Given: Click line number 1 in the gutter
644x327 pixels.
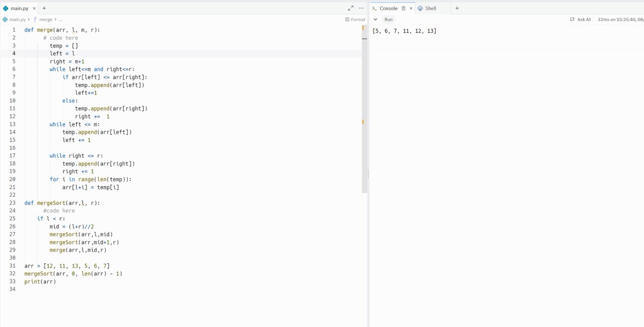Looking at the screenshot, I should (13, 30).
